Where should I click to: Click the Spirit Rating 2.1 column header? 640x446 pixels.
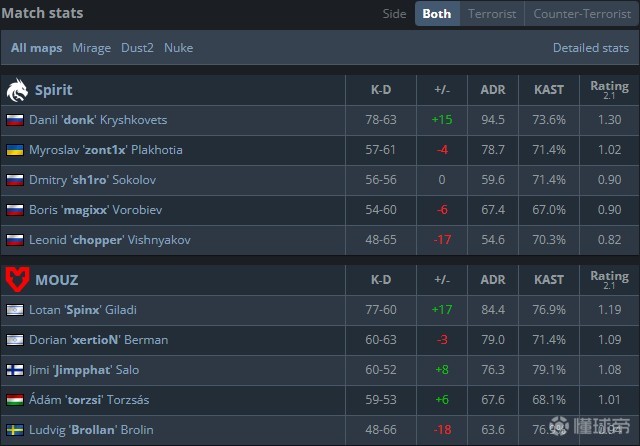pos(609,90)
